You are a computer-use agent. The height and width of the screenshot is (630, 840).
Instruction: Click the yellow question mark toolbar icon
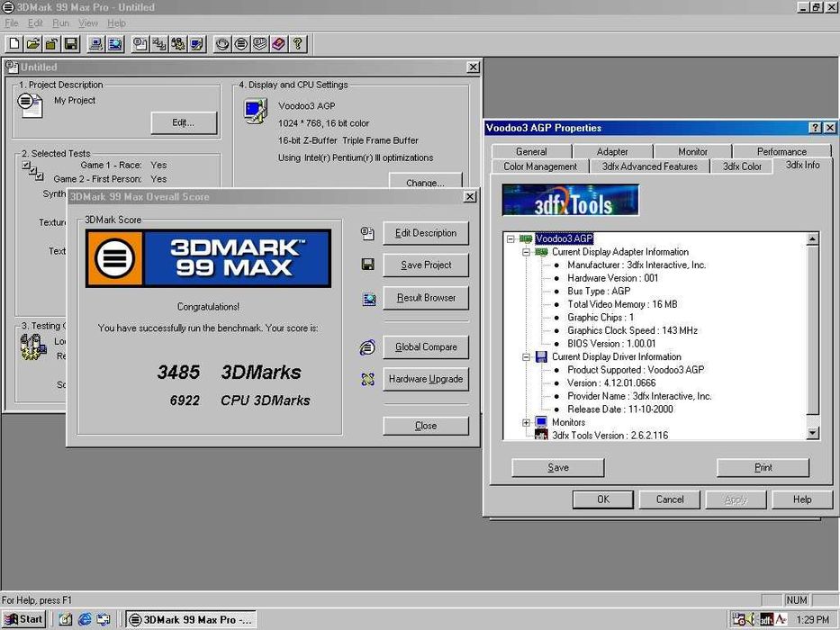coord(297,44)
